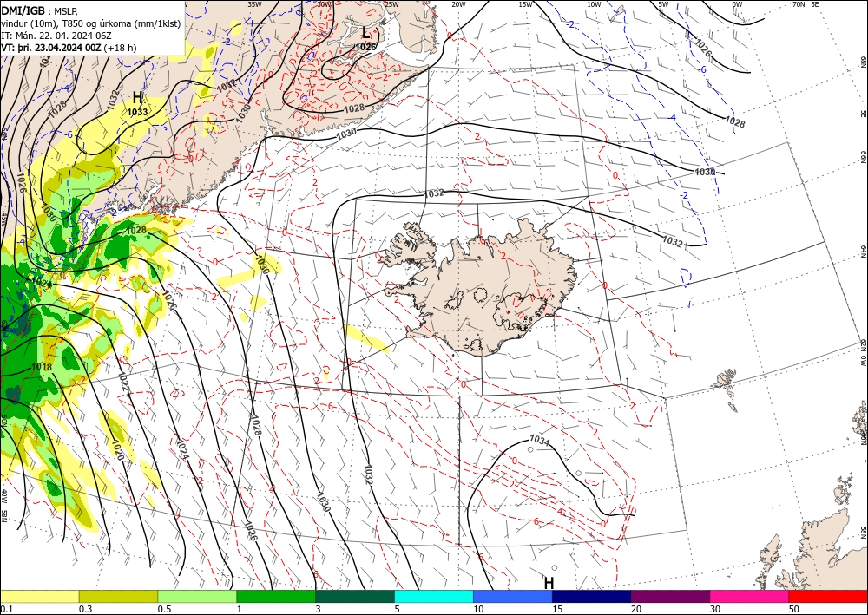Click the legend value 0.3

coord(85,609)
